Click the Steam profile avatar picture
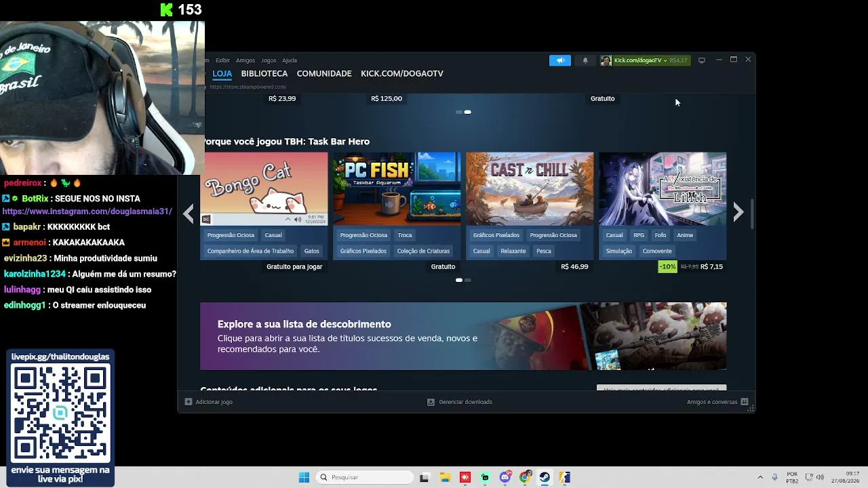The width and height of the screenshot is (868, 488). (606, 60)
